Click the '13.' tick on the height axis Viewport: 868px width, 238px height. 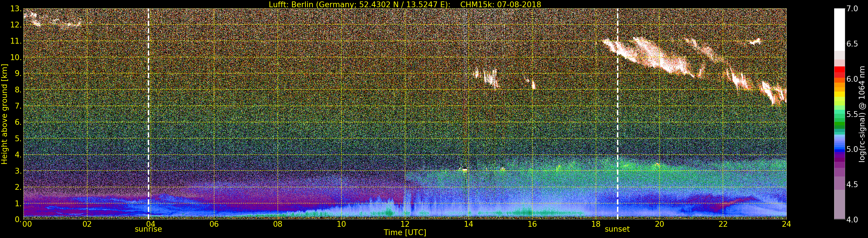(x=16, y=9)
